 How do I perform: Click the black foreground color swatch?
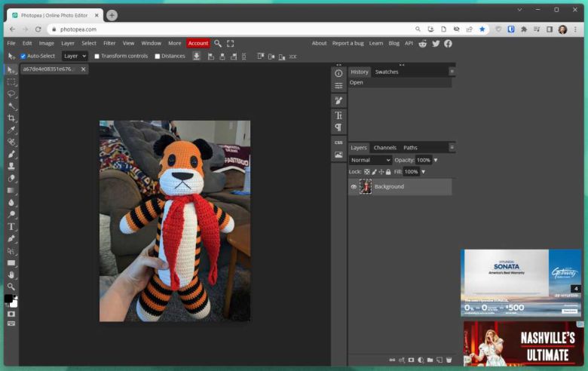[x=8, y=299]
